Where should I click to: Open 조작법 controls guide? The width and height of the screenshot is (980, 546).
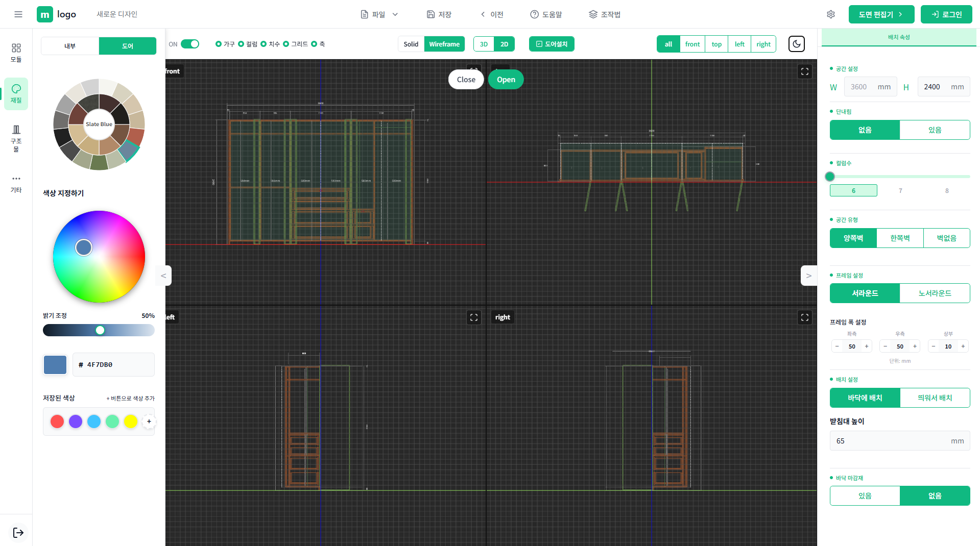[605, 14]
